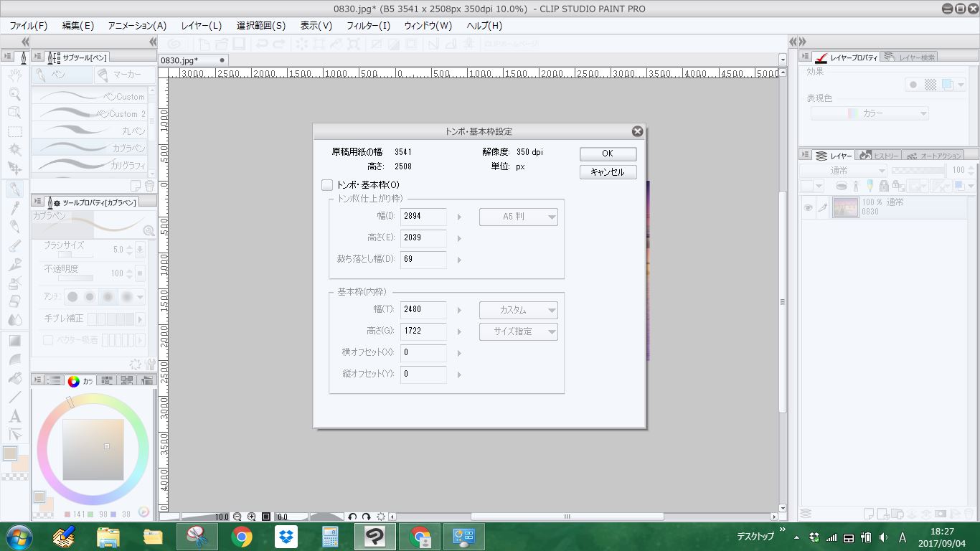This screenshot has height=551, width=980.
Task: Click the 裁ち落とし幅 input field
Action: (423, 259)
